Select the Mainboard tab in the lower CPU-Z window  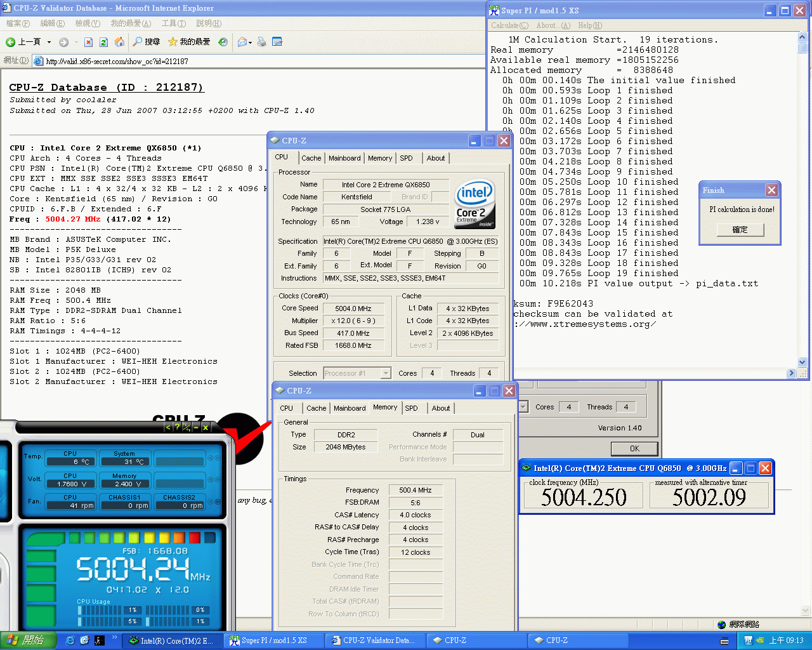point(350,408)
